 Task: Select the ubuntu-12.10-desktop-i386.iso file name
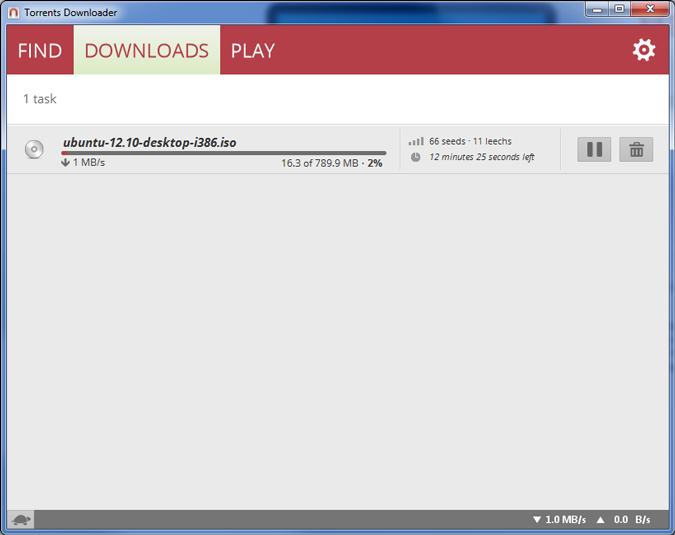tap(149, 142)
